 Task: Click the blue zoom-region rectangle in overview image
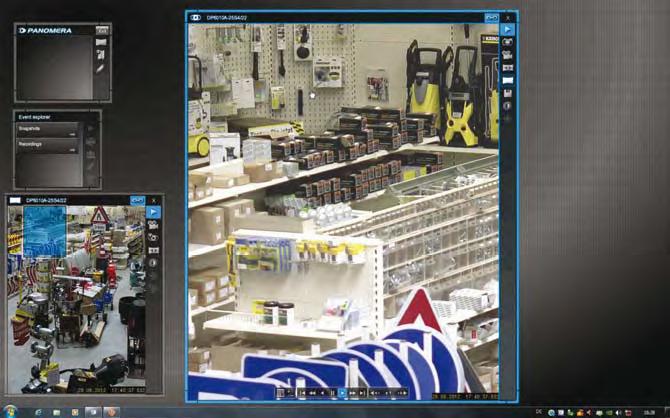[x=44, y=232]
